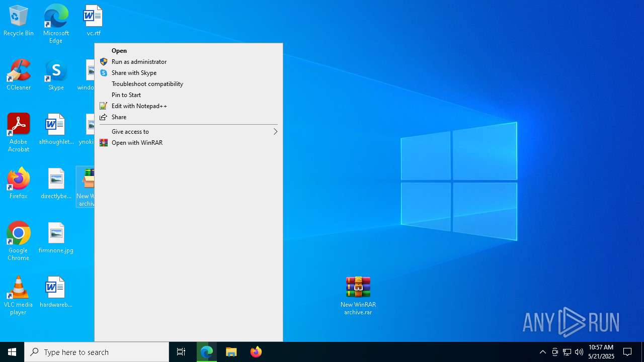The width and height of the screenshot is (644, 362).
Task: Choose Edit with Notepad++
Action: click(x=189, y=106)
